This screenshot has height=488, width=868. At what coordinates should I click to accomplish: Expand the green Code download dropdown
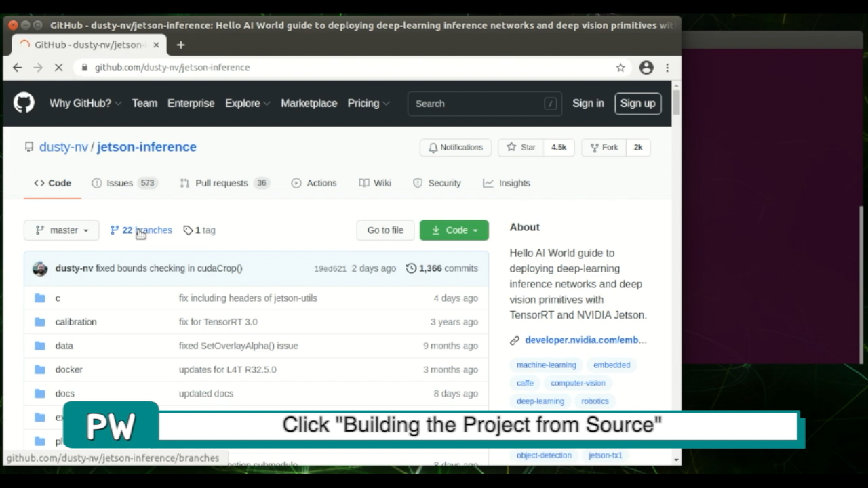point(454,230)
